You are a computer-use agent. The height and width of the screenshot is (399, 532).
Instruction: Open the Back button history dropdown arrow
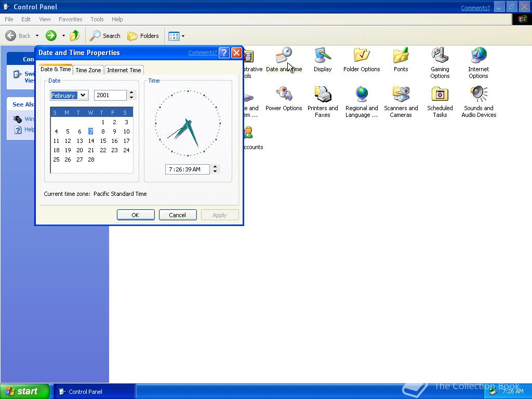coord(37,36)
